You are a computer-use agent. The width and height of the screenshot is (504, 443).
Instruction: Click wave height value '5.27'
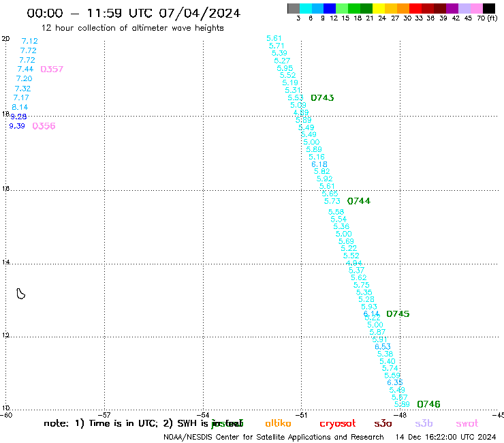[x=282, y=61]
